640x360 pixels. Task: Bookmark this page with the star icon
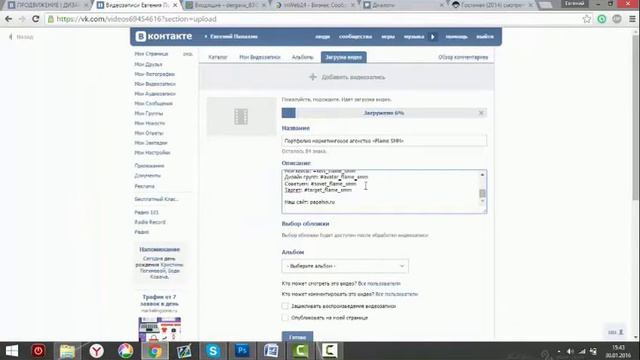click(587, 19)
